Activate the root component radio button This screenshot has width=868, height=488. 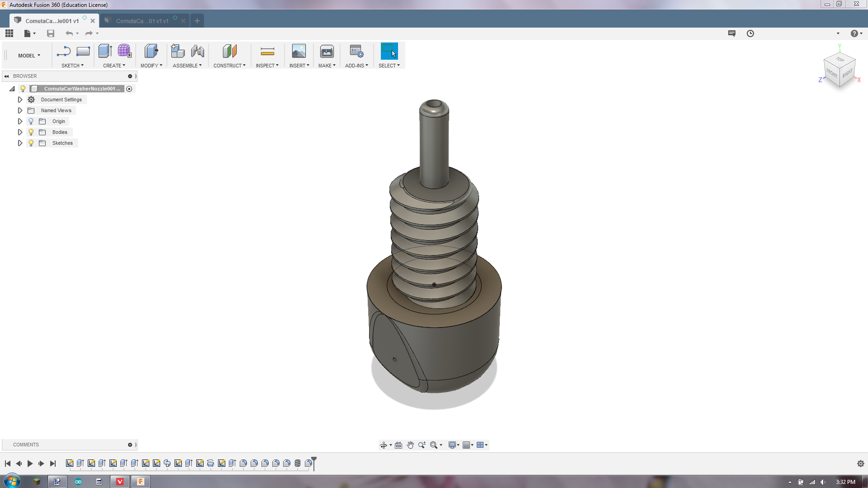coord(129,89)
